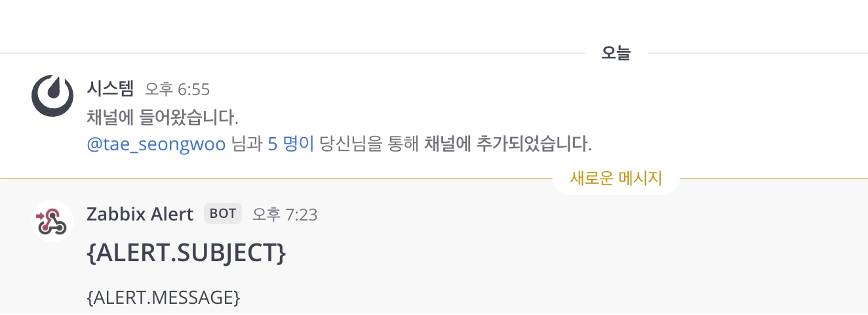Open the Zabbix Alert webhook avatar

[52, 221]
